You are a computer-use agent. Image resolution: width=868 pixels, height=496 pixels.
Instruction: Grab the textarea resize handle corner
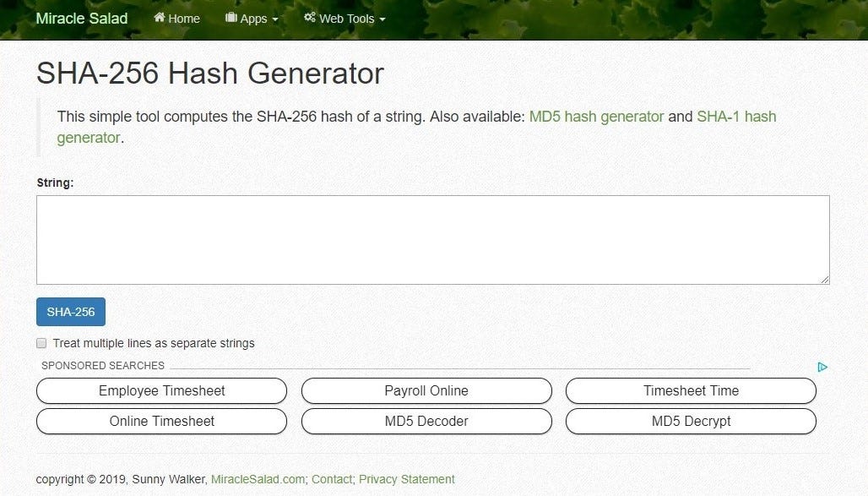[825, 280]
